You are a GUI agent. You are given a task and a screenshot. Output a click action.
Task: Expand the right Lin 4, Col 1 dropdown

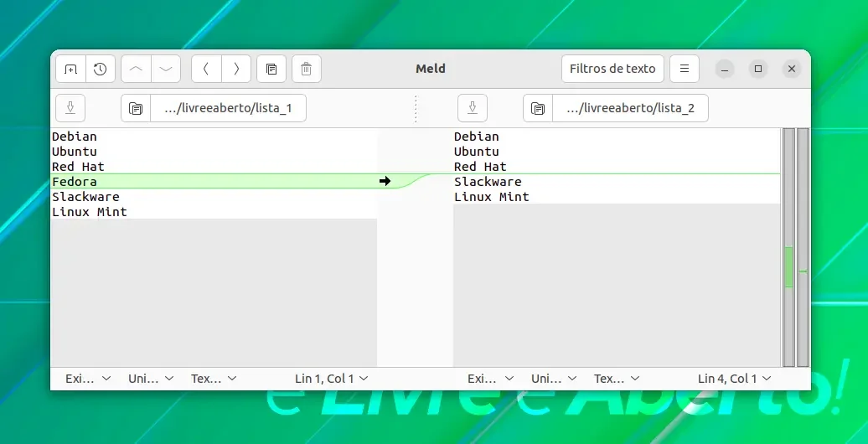(734, 379)
